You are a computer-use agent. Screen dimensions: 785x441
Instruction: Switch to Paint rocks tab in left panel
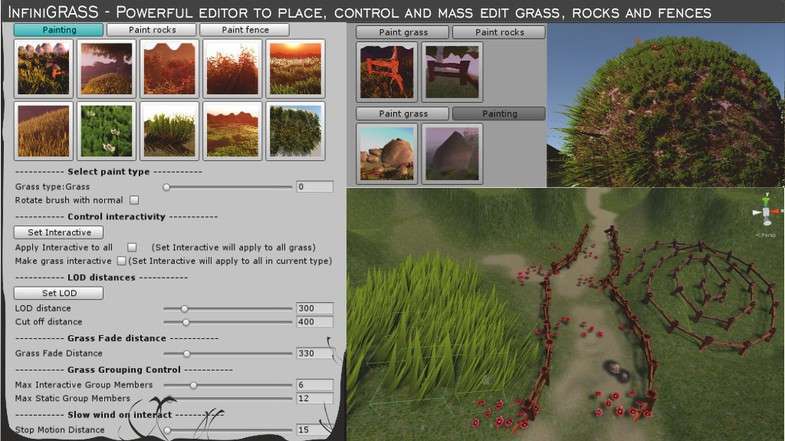click(152, 30)
